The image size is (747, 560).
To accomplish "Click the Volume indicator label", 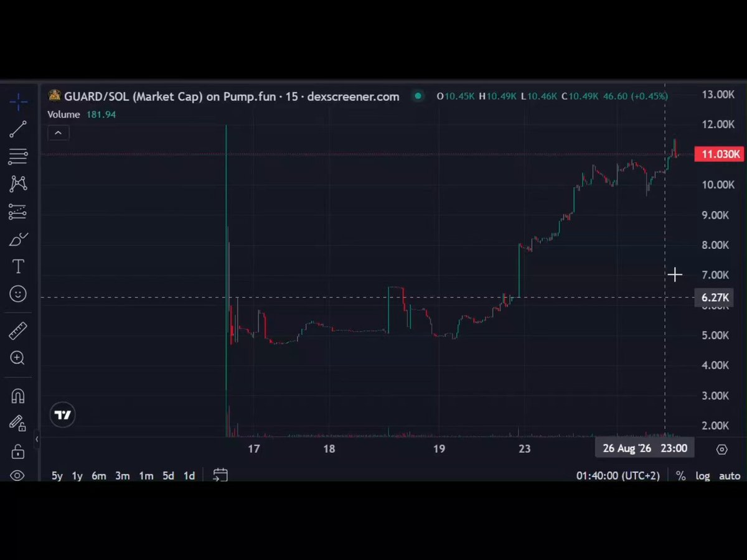I will point(63,114).
